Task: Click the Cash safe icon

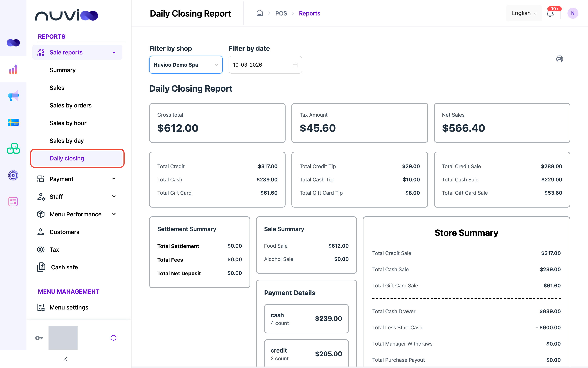Action: pos(41,267)
